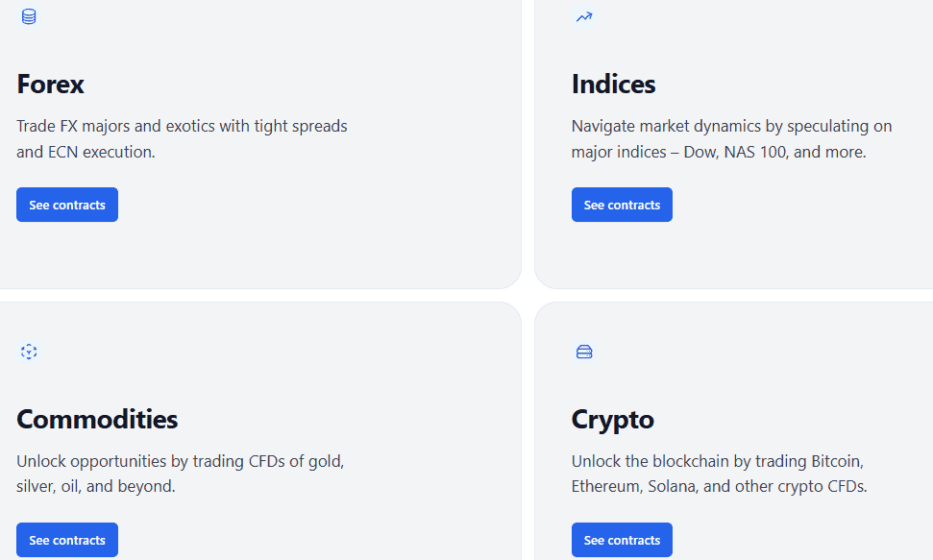Viewport: 933px width, 560px height.
Task: Click the database stack icon above Forex
Action: click(29, 15)
